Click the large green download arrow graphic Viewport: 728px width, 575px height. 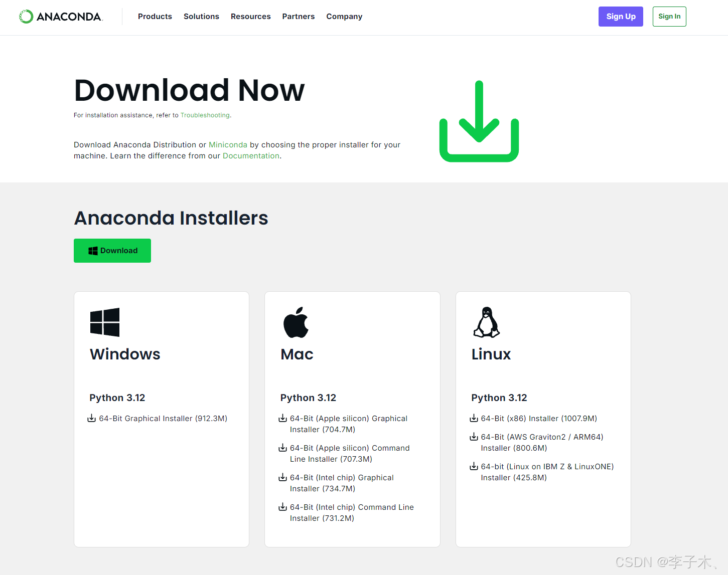(x=479, y=121)
